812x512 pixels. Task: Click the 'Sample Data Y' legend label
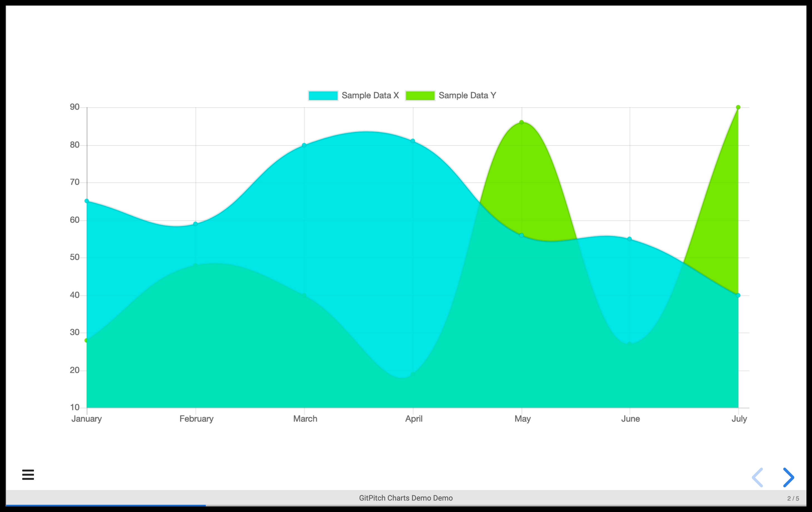click(x=467, y=95)
